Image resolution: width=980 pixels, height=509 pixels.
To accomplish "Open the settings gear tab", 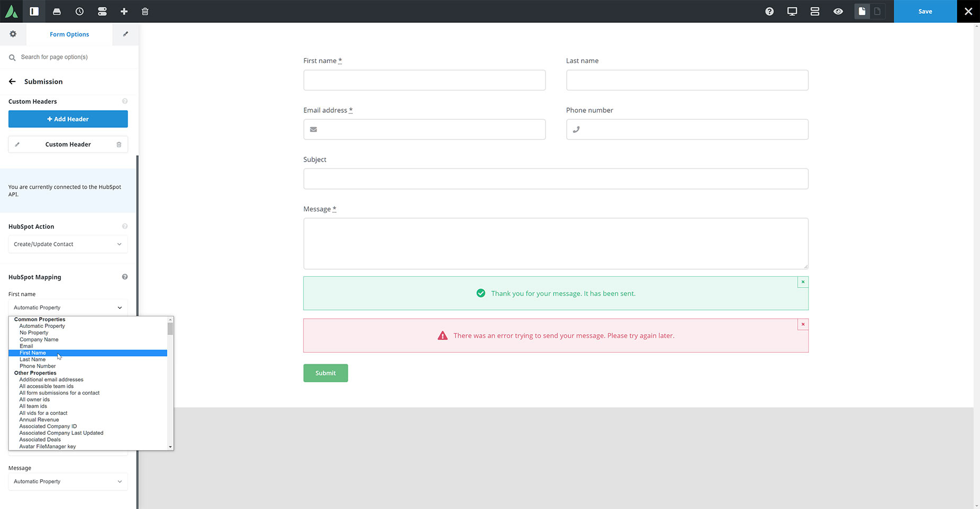I will click(13, 34).
